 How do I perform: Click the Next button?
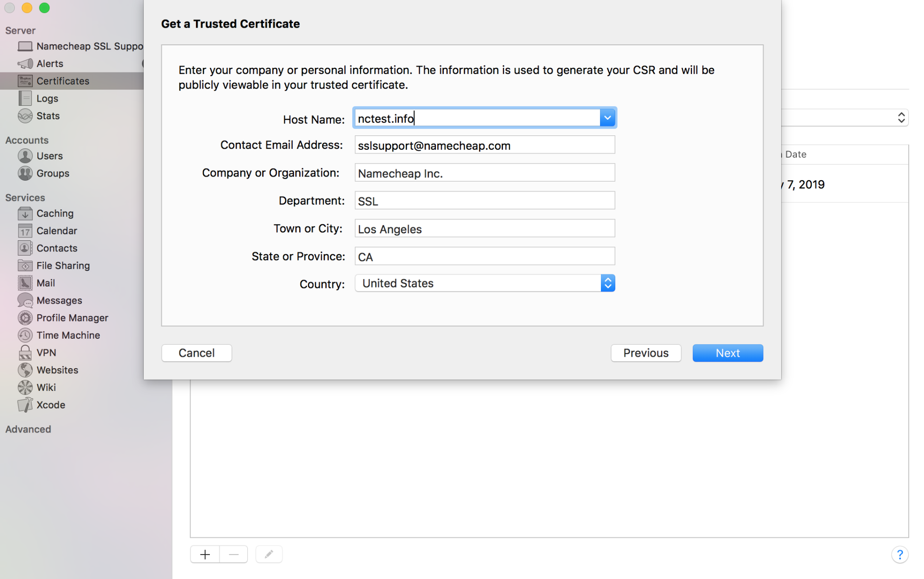click(x=728, y=353)
